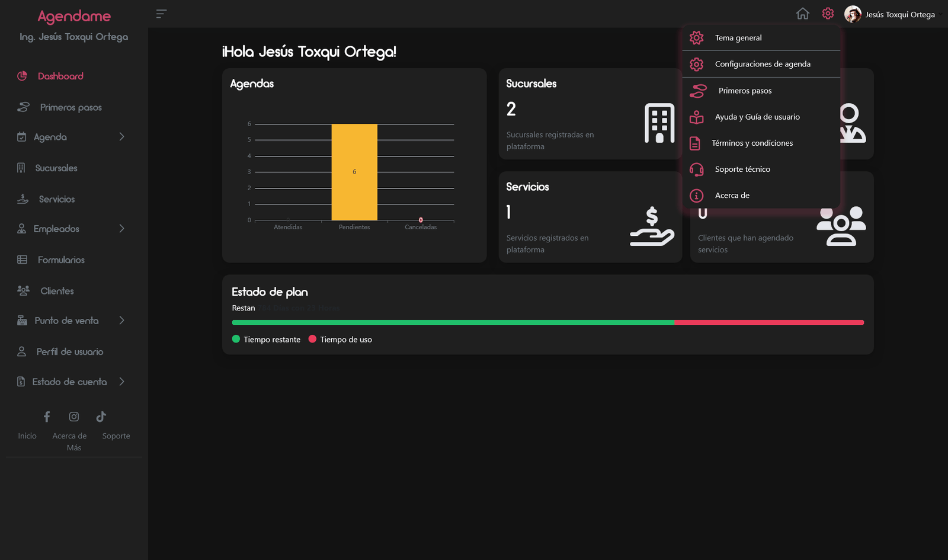Toggle Tiempo restante legend item
The image size is (948, 560).
pyautogui.click(x=267, y=340)
